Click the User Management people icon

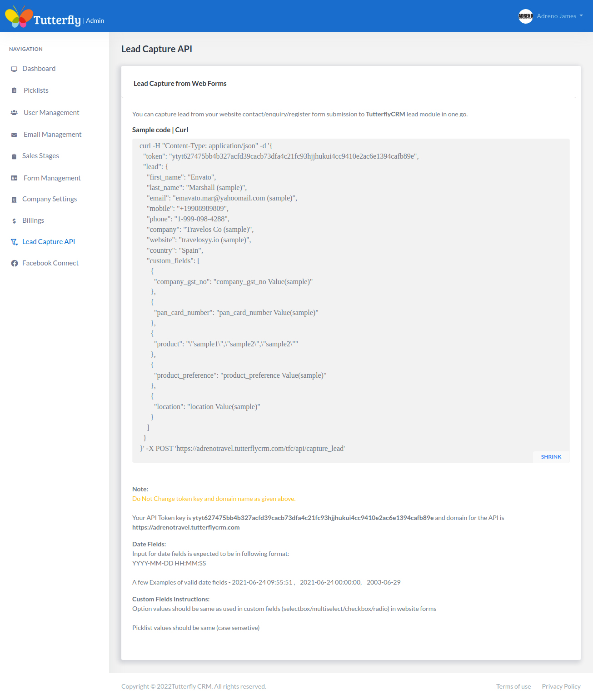[x=14, y=113]
